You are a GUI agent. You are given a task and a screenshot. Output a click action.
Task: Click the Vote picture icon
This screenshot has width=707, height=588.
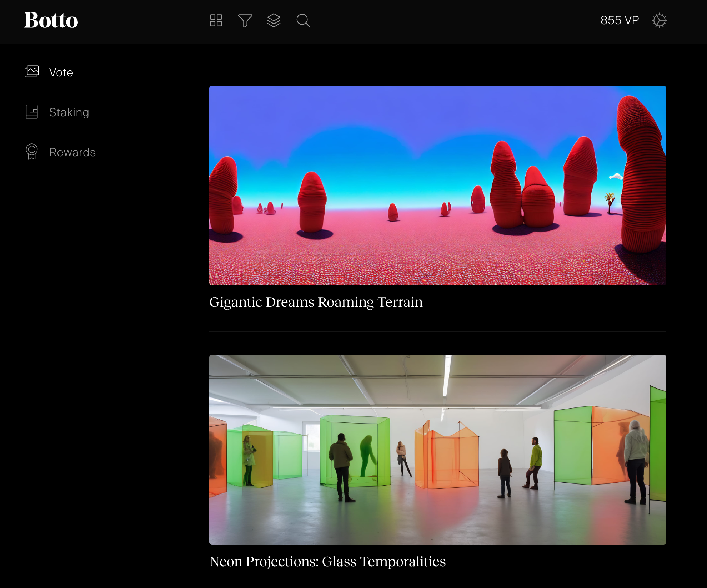point(32,72)
